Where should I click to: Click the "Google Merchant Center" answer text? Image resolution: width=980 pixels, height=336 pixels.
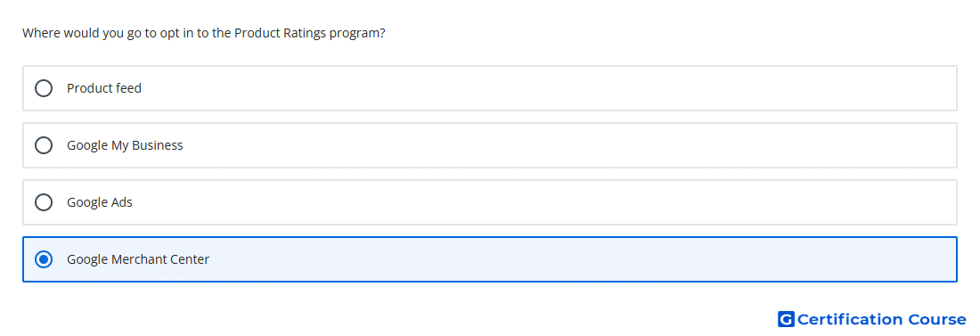[138, 259]
